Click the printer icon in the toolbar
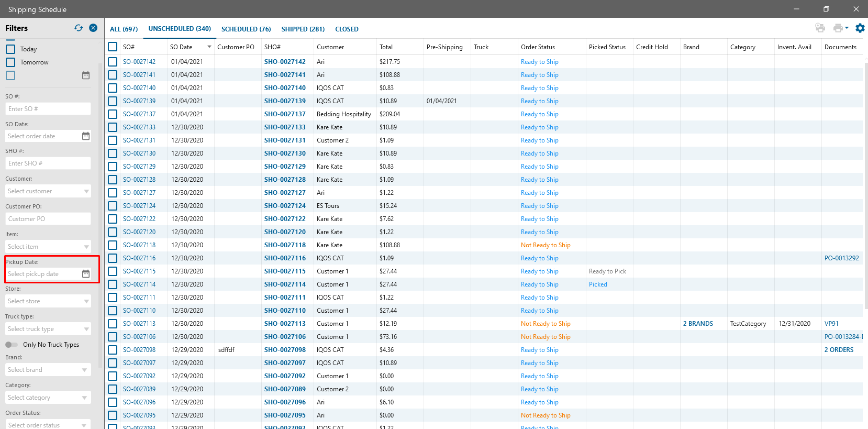The width and height of the screenshot is (868, 429). click(x=838, y=28)
